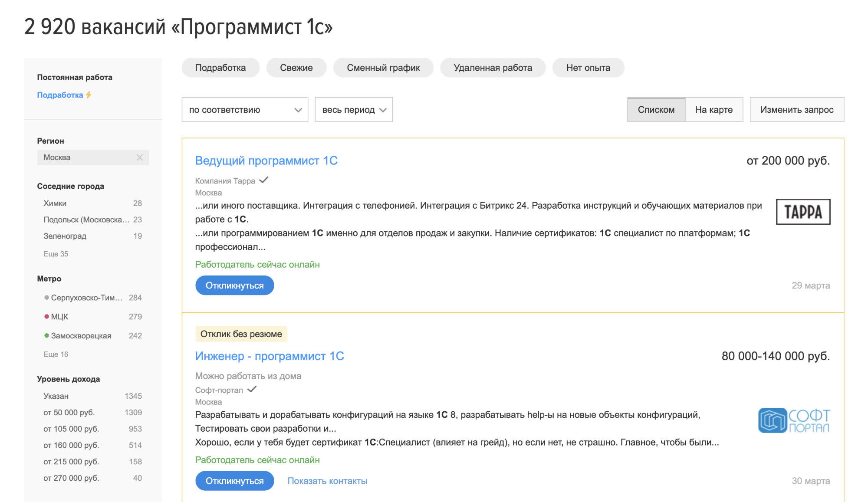868x502 pixels.
Task: Choose the 'Подработка' link in the sidebar
Action: tap(60, 95)
